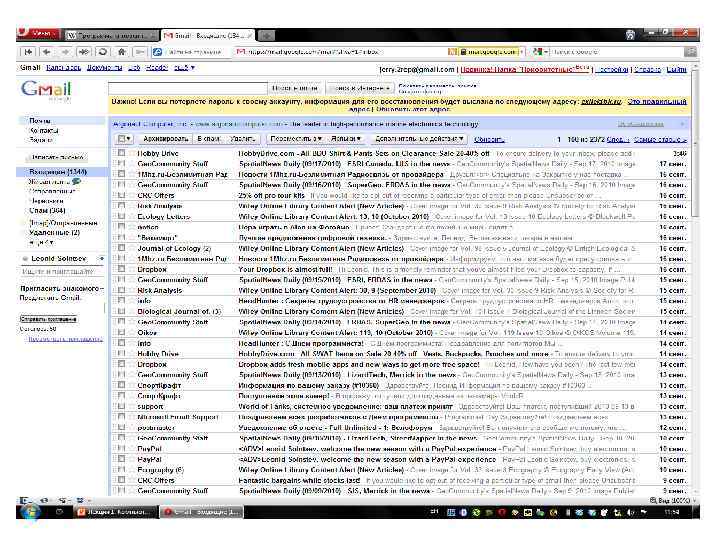720x540 pixels.
Task: Tick checkbox for Journal of Ecology email
Action: click(x=121, y=248)
